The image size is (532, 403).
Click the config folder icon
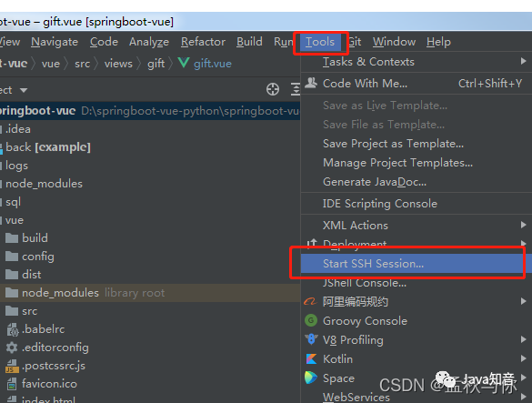[x=12, y=257]
